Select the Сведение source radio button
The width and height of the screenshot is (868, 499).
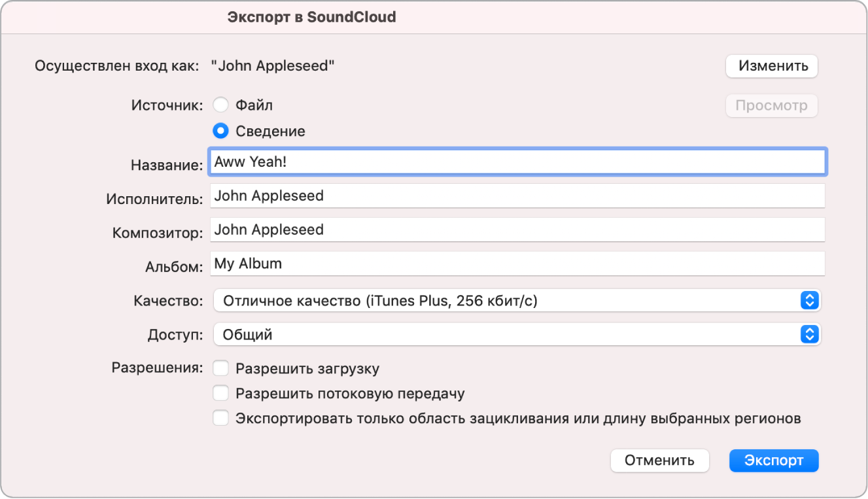[221, 131]
